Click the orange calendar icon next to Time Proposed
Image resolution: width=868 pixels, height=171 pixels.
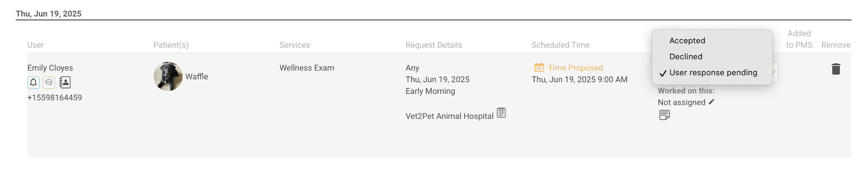(539, 68)
